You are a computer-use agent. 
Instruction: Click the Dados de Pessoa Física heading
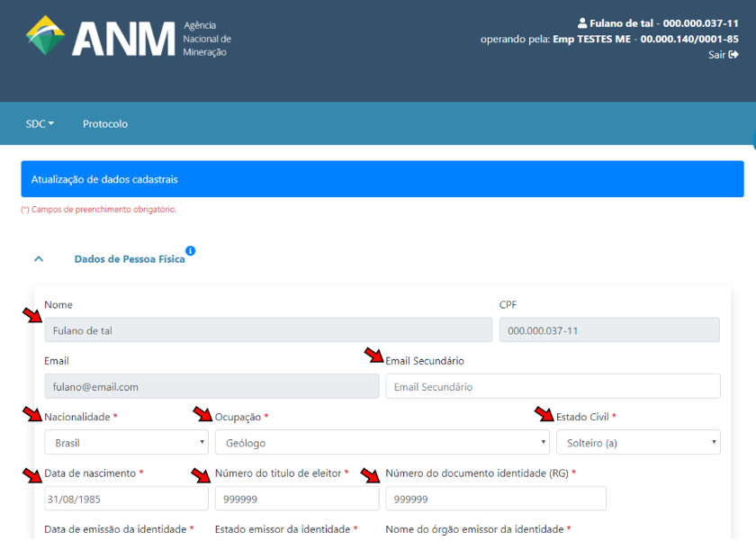pos(130,259)
